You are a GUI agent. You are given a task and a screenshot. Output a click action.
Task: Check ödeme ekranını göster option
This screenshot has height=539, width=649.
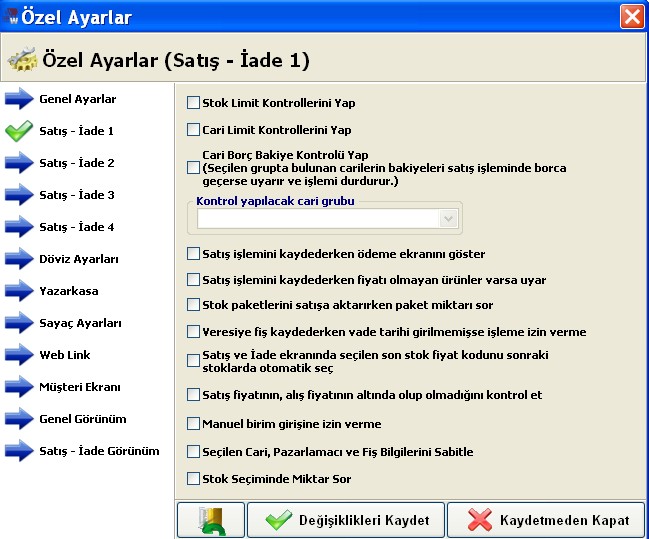(193, 253)
